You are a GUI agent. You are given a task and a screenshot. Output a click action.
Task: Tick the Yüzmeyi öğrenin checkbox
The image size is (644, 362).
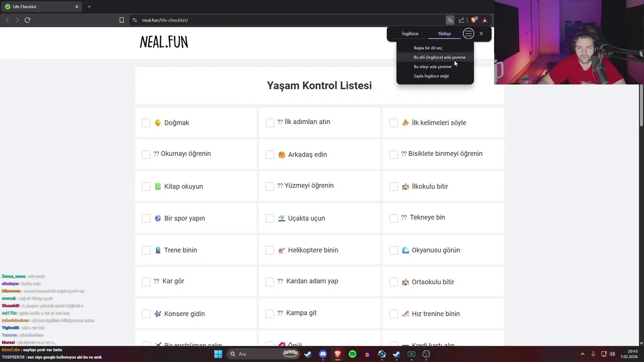tap(270, 187)
